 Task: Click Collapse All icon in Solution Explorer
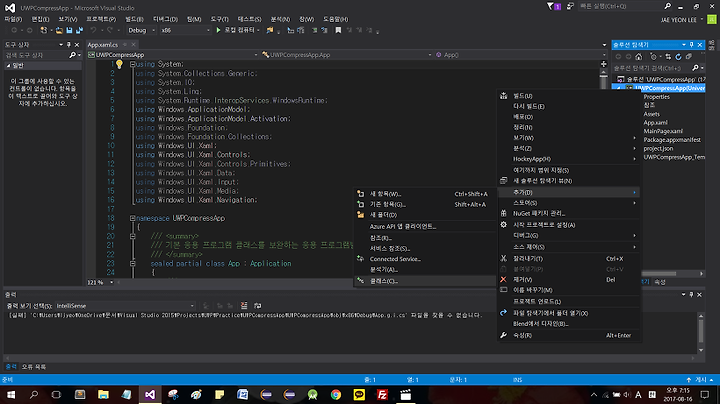[x=688, y=56]
